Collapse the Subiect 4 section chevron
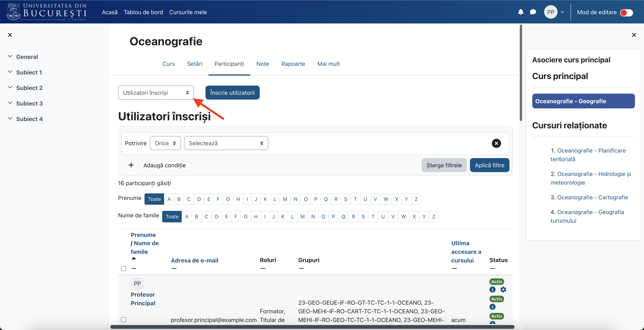 tap(10, 118)
